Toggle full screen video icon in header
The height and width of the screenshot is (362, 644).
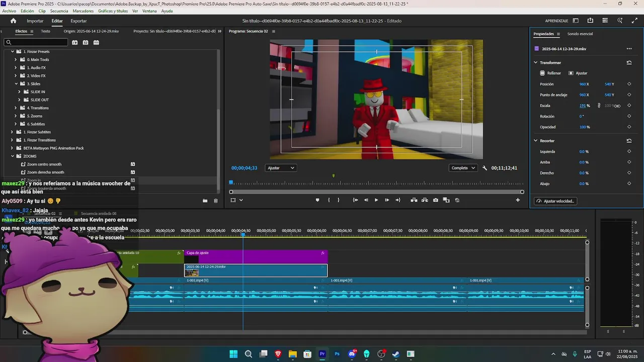pos(634,21)
